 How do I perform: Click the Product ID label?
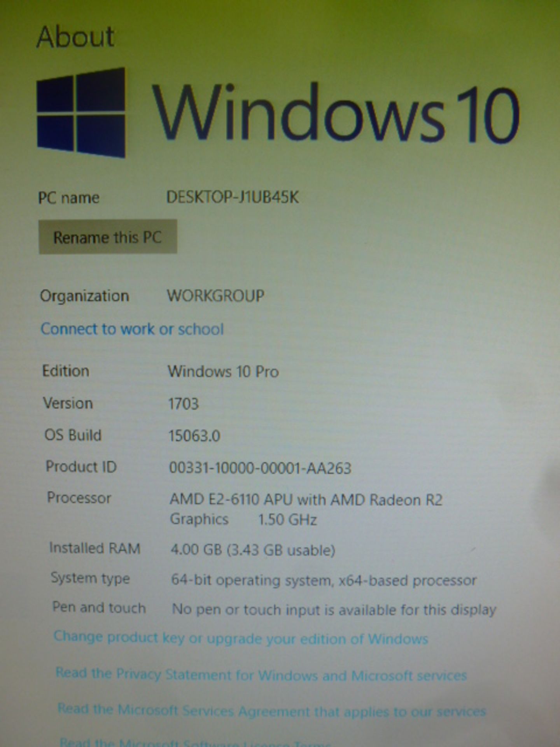tap(81, 466)
